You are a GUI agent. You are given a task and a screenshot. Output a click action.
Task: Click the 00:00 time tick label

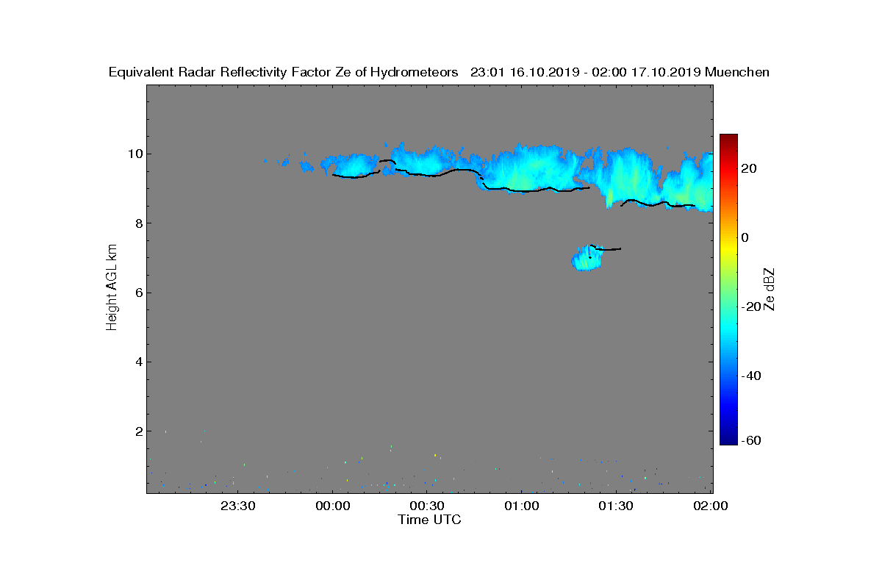(333, 506)
